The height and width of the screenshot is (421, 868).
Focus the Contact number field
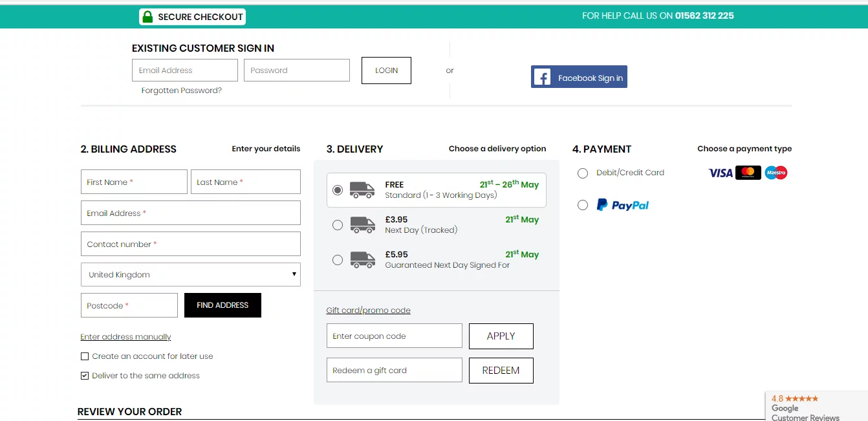point(191,244)
